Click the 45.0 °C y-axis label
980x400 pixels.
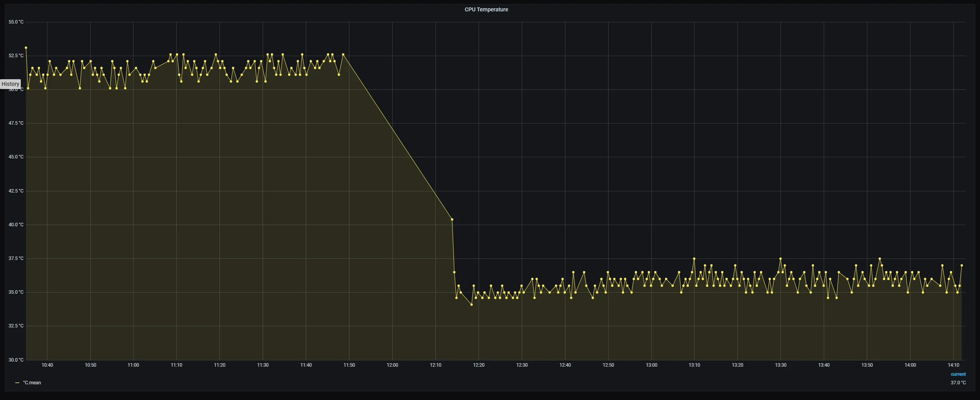point(16,157)
